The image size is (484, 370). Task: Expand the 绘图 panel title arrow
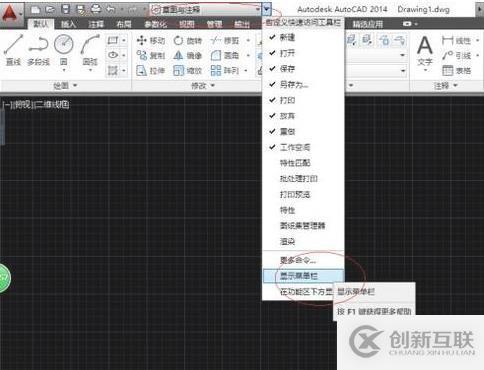[x=75, y=86]
